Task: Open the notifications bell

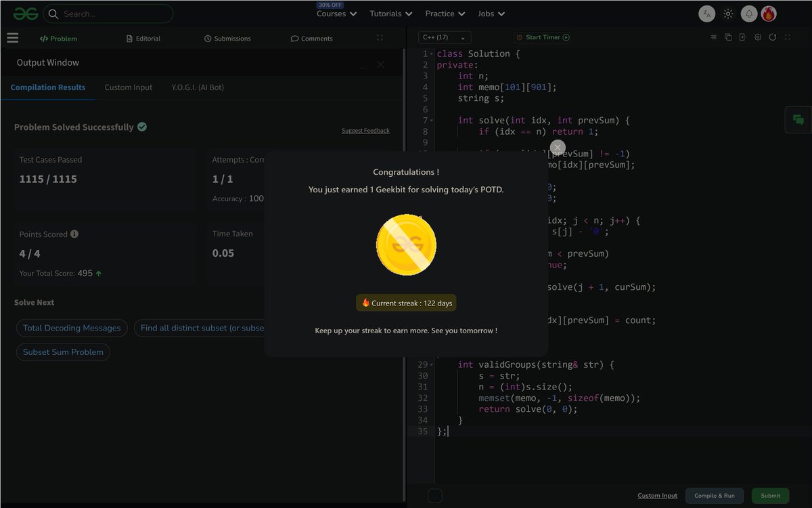Action: point(749,14)
